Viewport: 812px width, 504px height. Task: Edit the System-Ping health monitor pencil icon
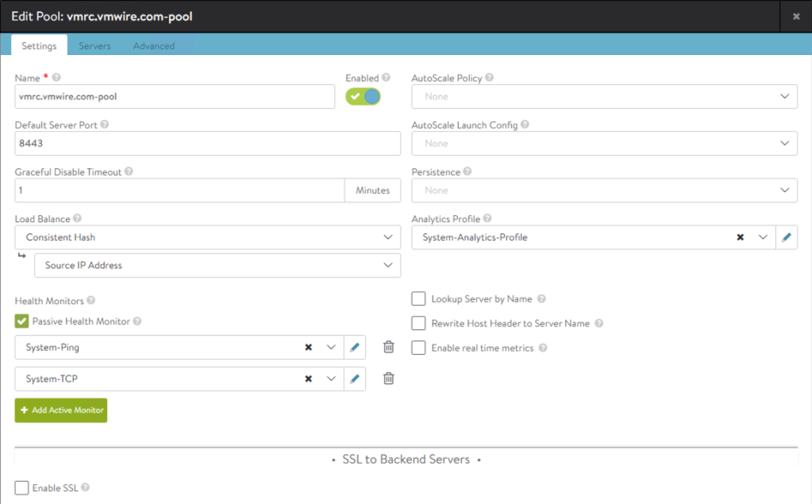355,347
